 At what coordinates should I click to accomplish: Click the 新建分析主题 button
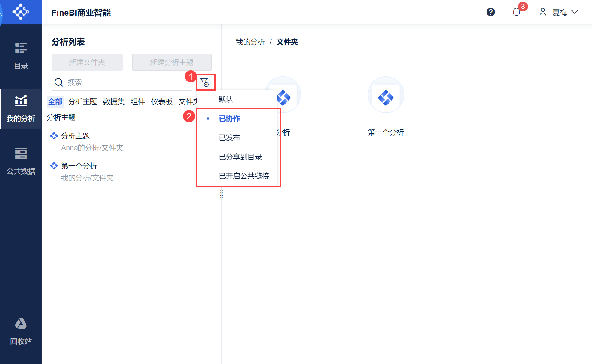(x=172, y=62)
